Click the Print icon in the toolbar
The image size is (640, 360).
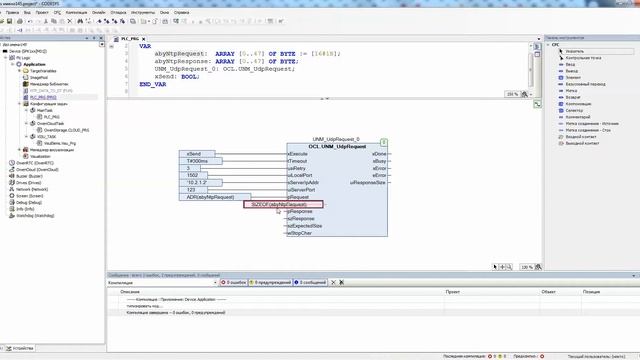tap(20, 21)
